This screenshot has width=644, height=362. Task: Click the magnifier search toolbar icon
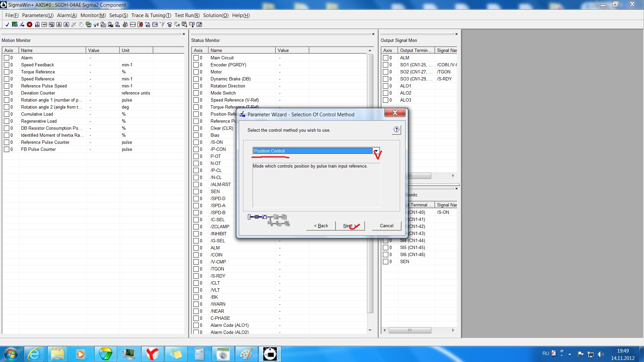(184, 24)
